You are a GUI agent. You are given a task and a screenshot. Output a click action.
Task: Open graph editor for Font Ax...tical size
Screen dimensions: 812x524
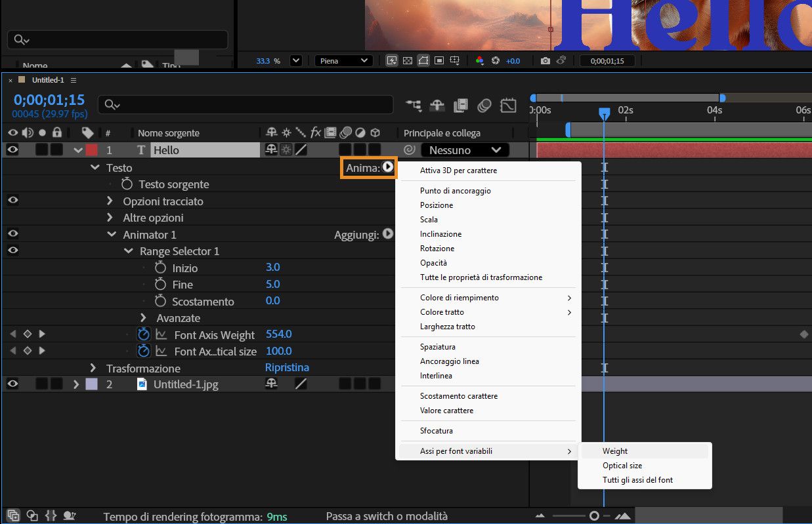coord(161,351)
